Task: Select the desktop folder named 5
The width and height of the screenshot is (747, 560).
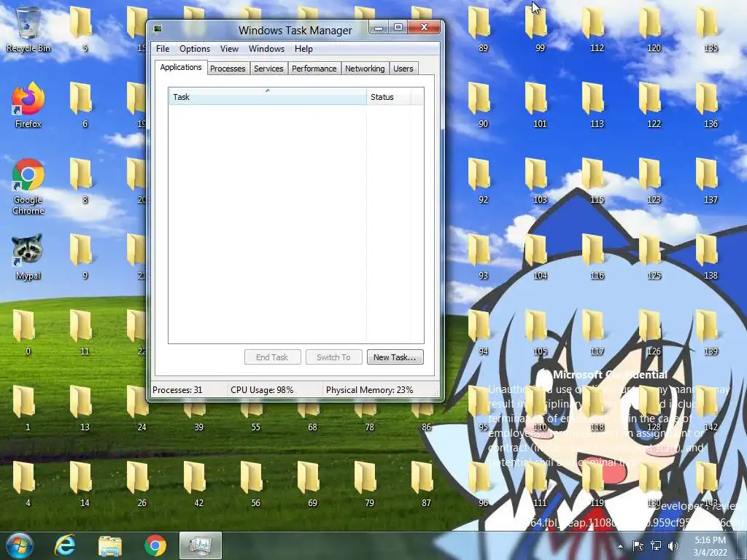Action: pyautogui.click(x=85, y=29)
